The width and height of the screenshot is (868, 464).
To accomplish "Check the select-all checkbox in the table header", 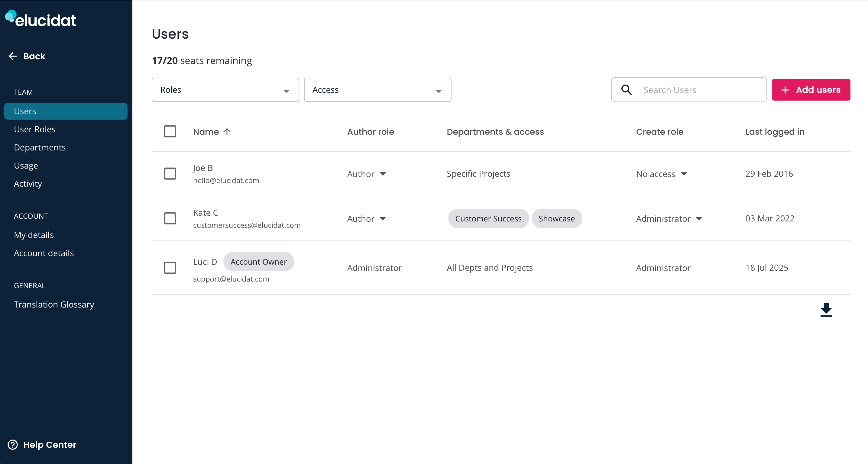I will pos(170,131).
